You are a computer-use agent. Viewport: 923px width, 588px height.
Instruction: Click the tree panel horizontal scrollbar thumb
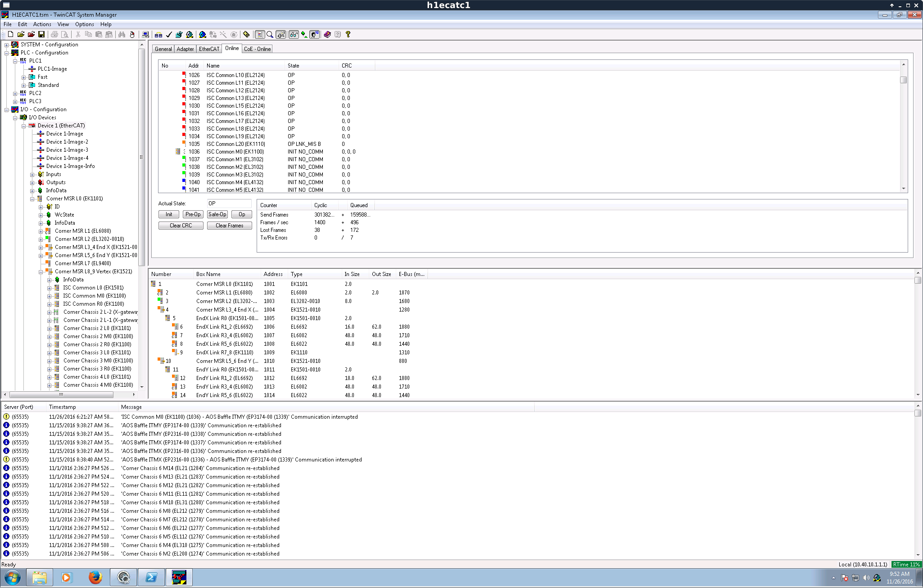61,394
